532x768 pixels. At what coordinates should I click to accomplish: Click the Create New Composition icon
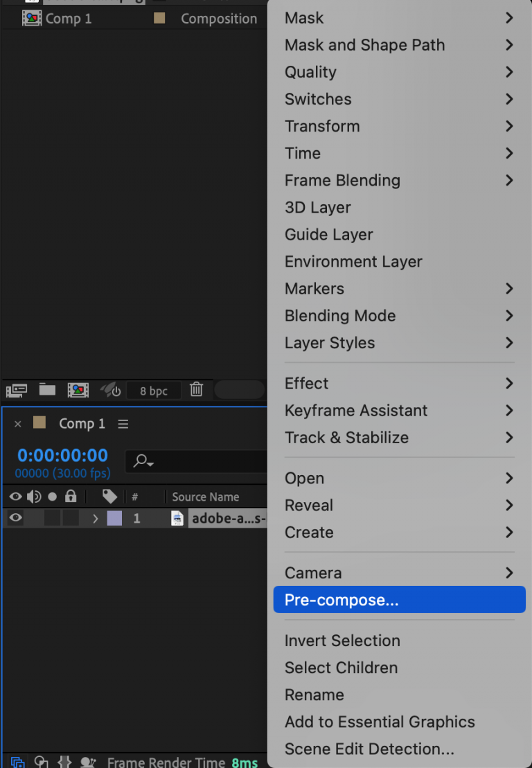tap(78, 390)
